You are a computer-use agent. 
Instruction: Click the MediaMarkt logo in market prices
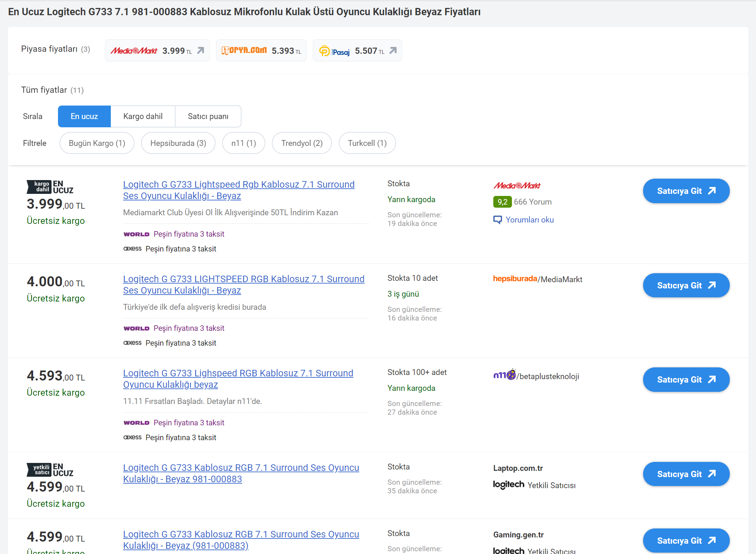pyautogui.click(x=134, y=51)
